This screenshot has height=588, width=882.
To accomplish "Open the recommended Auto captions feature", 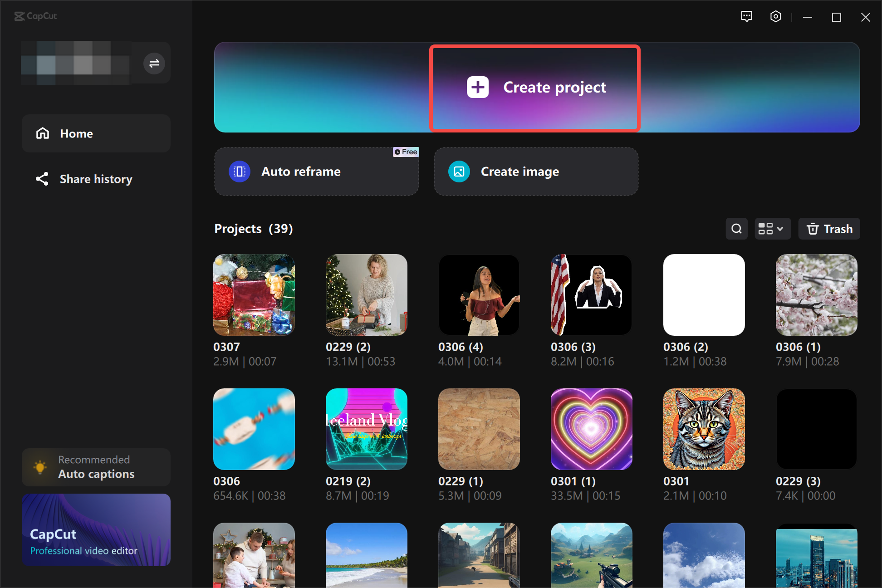I will pyautogui.click(x=96, y=467).
